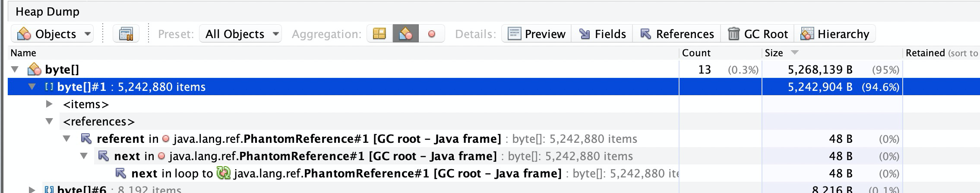Expand the <items> node
This screenshot has height=193, width=980.
(49, 104)
